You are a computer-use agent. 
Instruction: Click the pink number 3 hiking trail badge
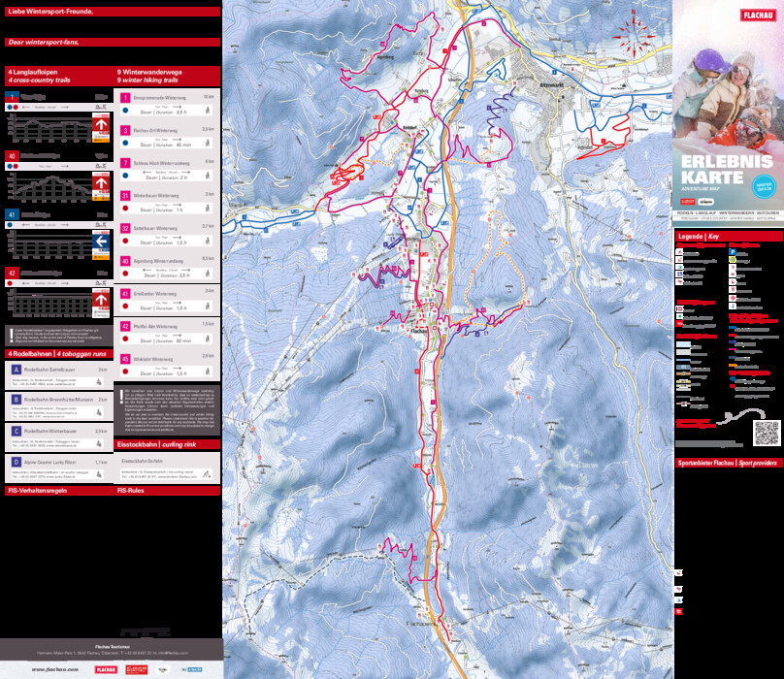(x=125, y=129)
